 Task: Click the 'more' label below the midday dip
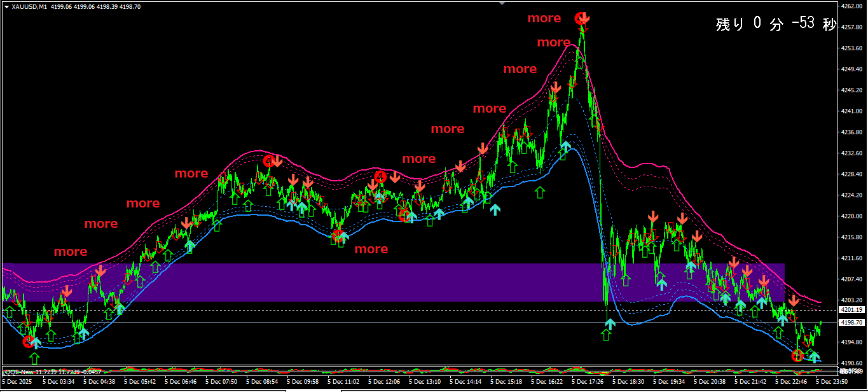371,249
